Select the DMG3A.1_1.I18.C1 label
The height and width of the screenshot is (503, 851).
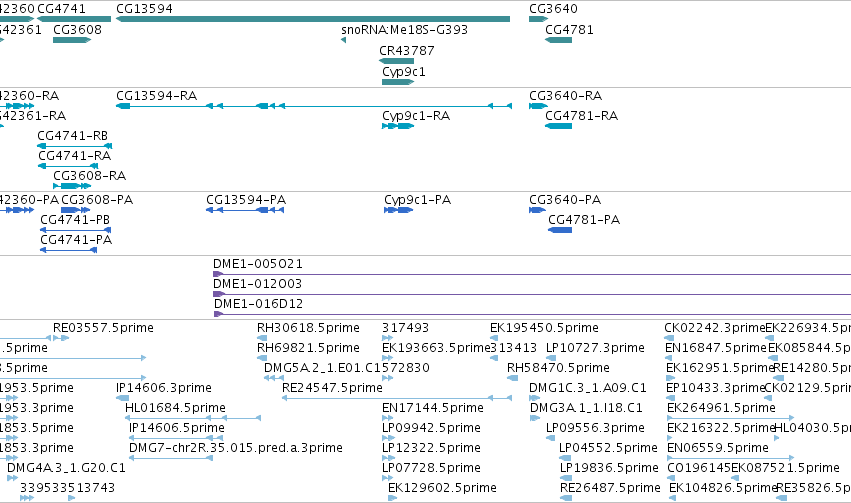(x=586, y=408)
